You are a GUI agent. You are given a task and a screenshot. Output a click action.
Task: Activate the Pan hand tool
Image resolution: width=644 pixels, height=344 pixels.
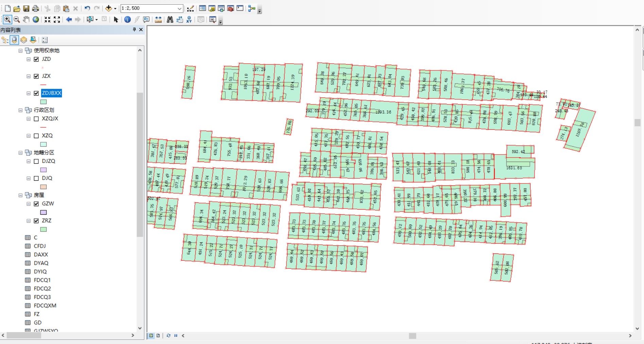pos(26,19)
